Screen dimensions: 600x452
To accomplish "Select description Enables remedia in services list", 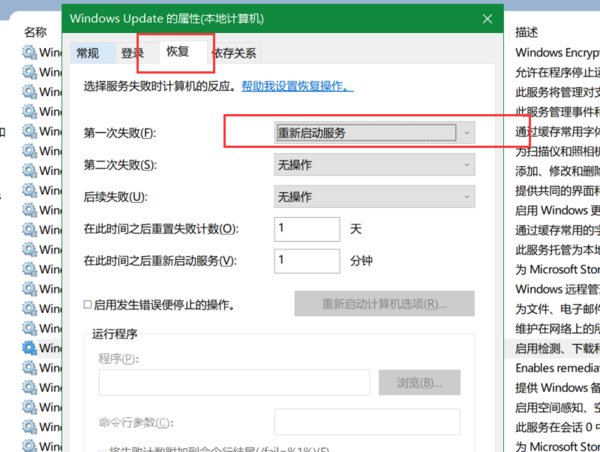I will [558, 367].
